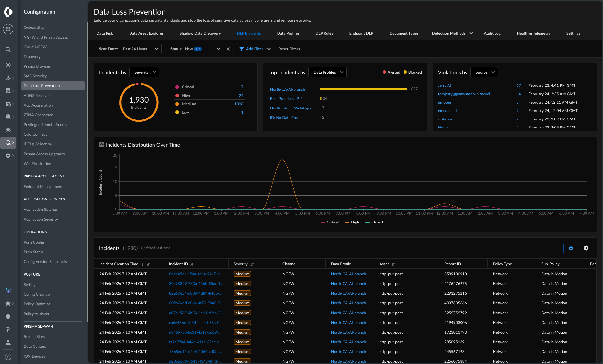Screen dimensions: 603x364
Task: Toggle the Alerted legend item
Action: click(x=391, y=72)
